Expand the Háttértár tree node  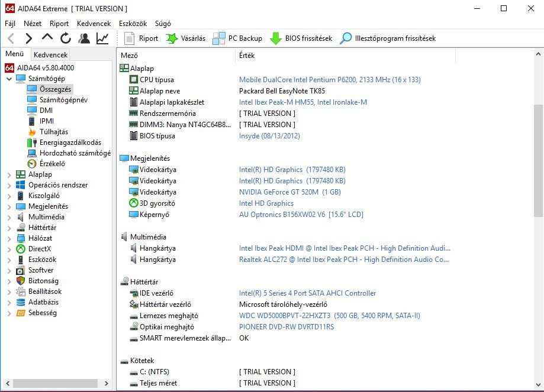coord(9,228)
